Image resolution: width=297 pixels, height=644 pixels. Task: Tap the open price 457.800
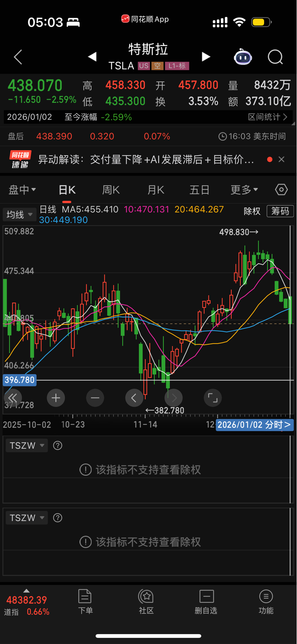(198, 85)
